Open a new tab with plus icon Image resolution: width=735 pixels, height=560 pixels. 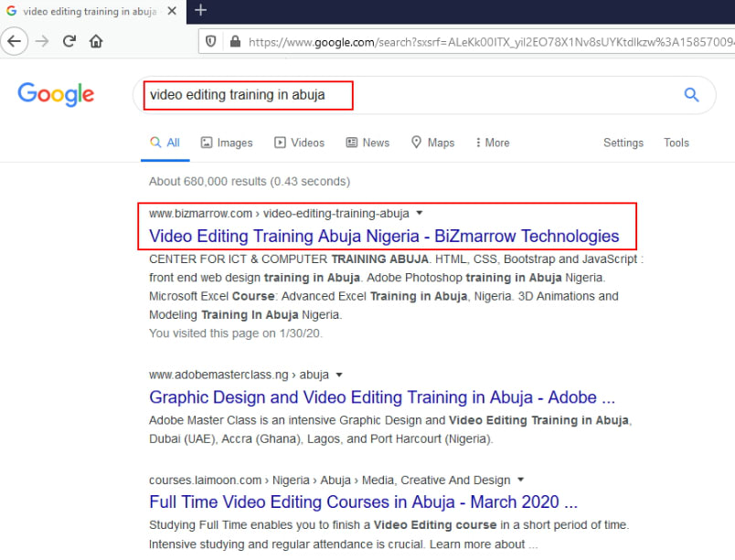(x=200, y=10)
